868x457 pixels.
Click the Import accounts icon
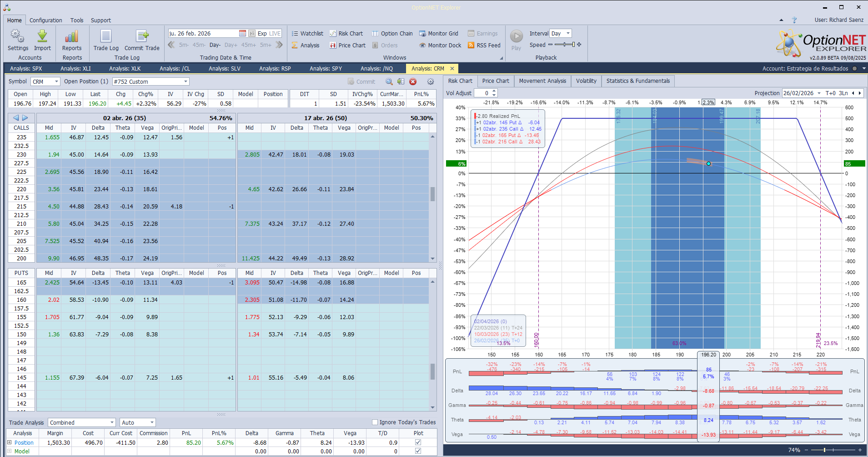click(42, 41)
